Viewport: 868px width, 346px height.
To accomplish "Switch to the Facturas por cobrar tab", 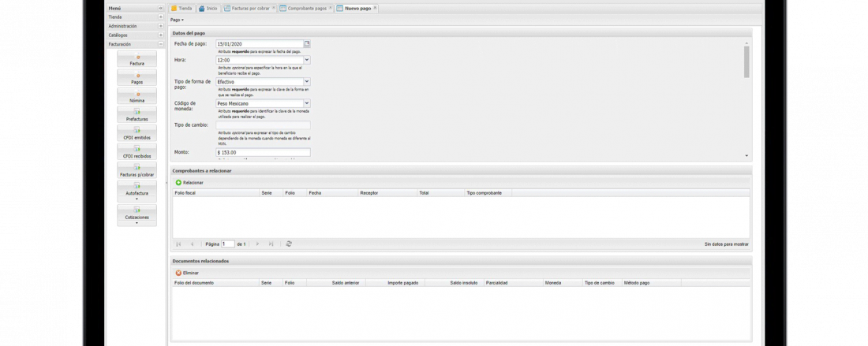I will point(246,8).
